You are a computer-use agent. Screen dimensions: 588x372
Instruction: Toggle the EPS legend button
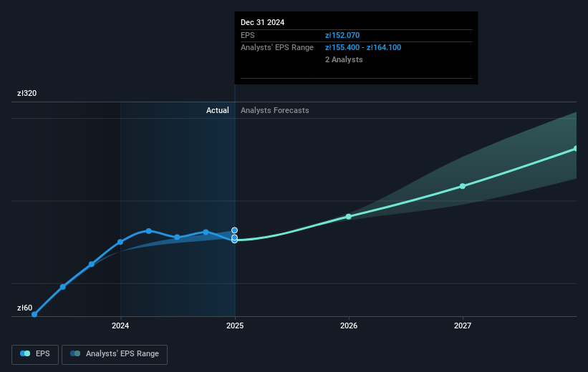[x=35, y=354]
